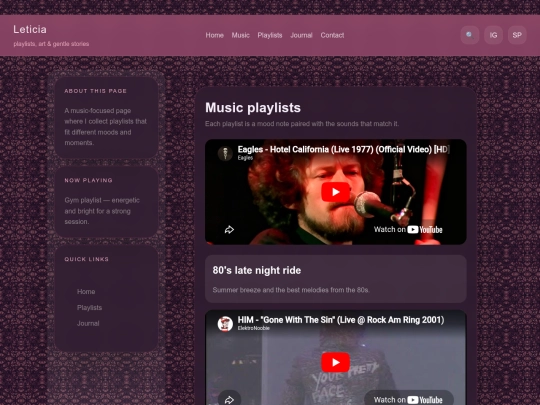Click the ElektroNoobie channel name
Screen dimensions: 540x405
[x=253, y=328]
